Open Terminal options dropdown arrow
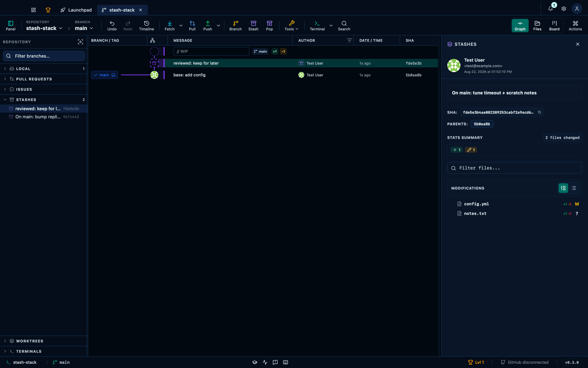The height and width of the screenshot is (368, 588). pyautogui.click(x=331, y=26)
